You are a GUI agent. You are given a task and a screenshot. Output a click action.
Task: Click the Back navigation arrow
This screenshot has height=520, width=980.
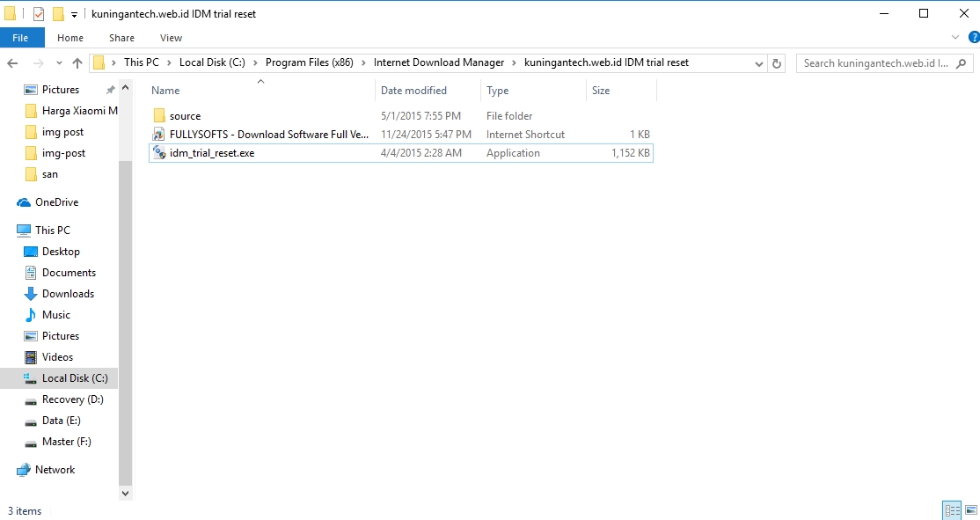coord(12,63)
